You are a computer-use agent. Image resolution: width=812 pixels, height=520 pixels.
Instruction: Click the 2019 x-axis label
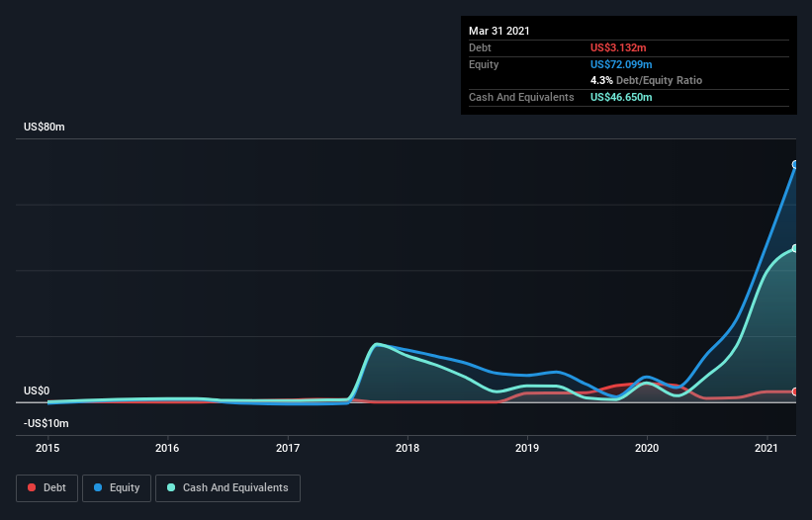527,448
